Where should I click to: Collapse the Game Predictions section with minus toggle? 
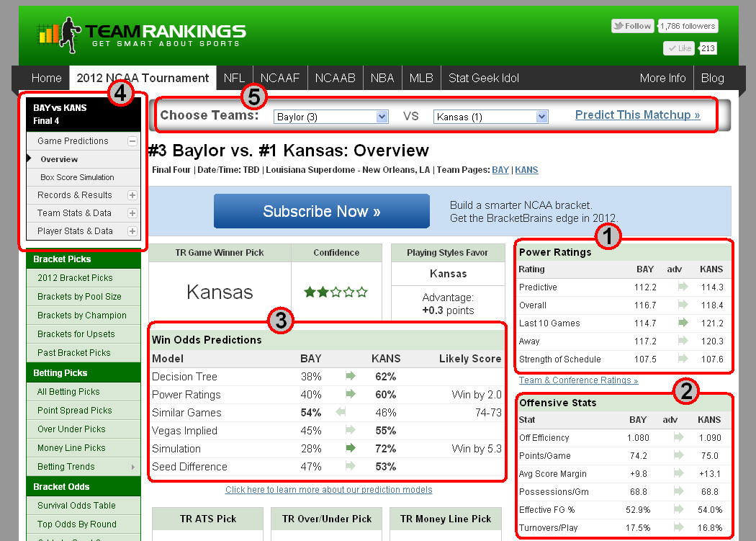(x=133, y=140)
